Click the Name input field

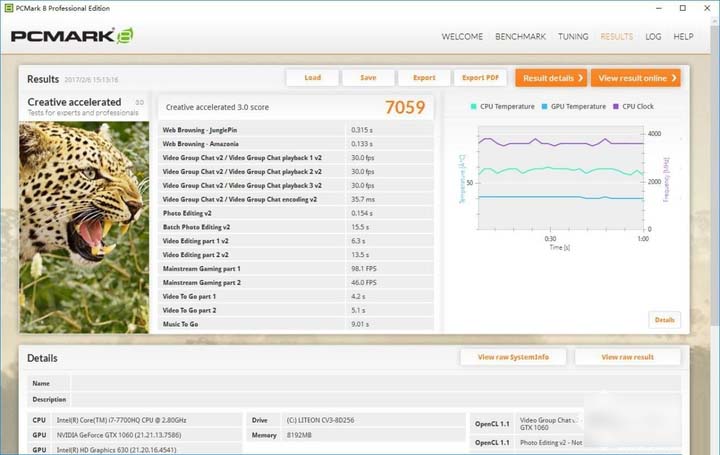pos(376,383)
